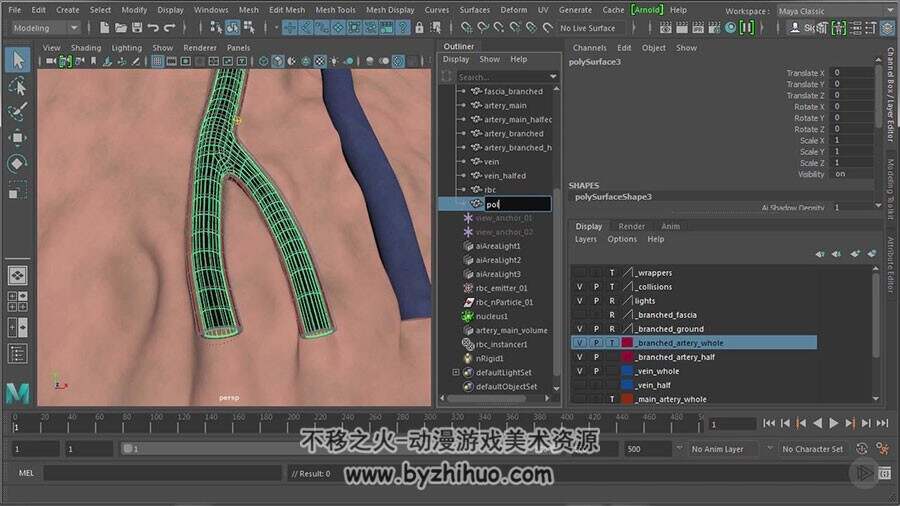900x506 pixels.
Task: Click the Undo arrow icon
Action: [153, 28]
